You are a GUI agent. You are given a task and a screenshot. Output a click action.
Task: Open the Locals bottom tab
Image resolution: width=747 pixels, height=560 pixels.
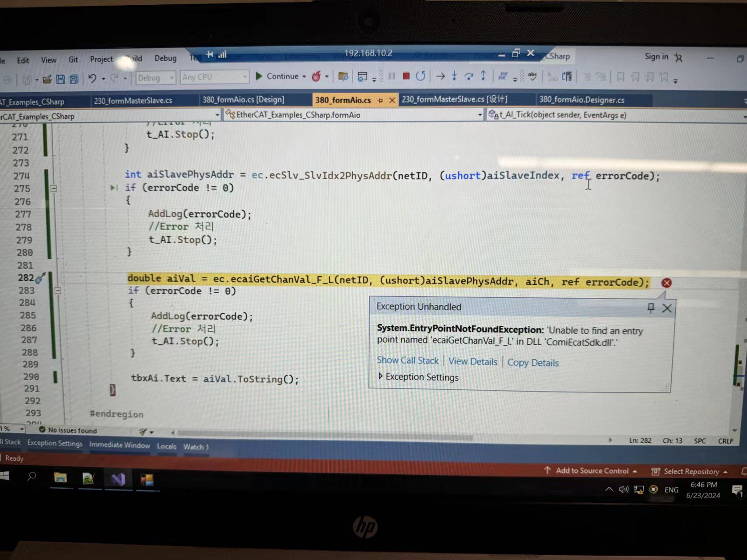(x=167, y=446)
